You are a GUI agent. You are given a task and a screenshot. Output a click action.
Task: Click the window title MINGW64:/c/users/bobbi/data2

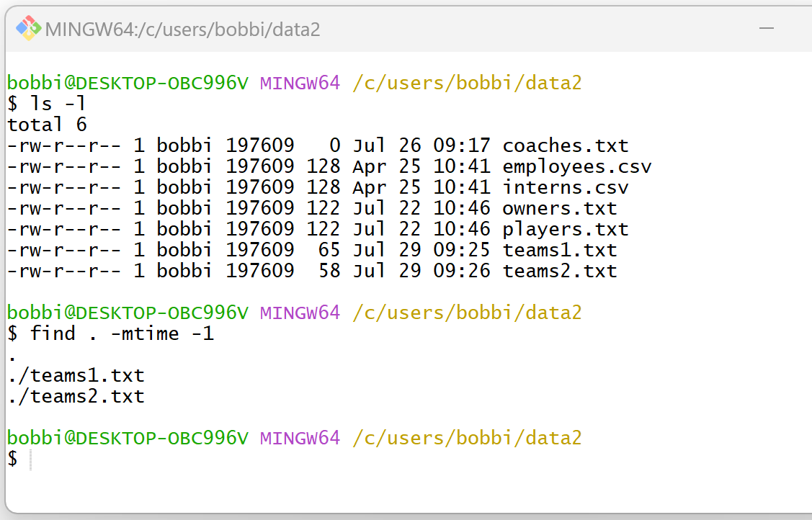pyautogui.click(x=182, y=30)
